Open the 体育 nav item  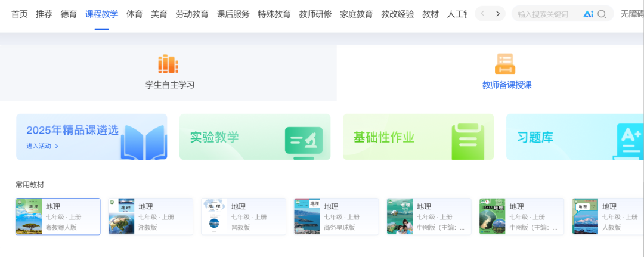(x=134, y=14)
